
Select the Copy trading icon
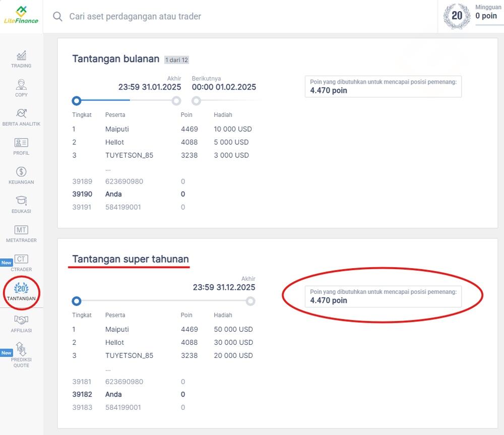click(21, 87)
